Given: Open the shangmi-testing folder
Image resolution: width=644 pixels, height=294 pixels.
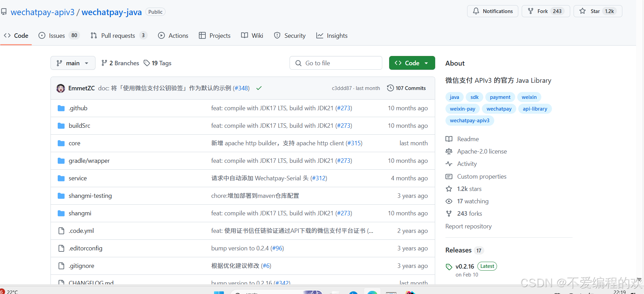Looking at the screenshot, I should 90,196.
